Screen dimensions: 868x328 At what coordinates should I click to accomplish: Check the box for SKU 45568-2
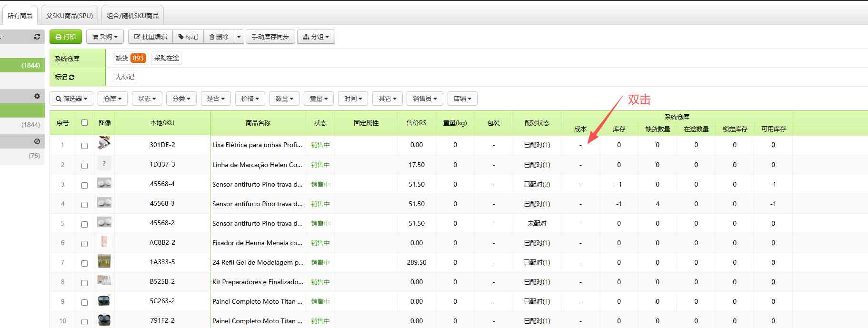pos(84,224)
